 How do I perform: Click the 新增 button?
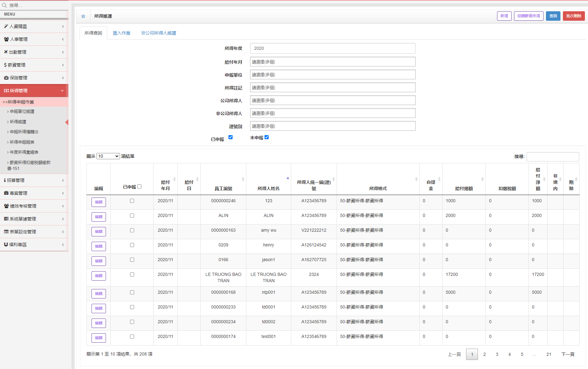point(504,16)
